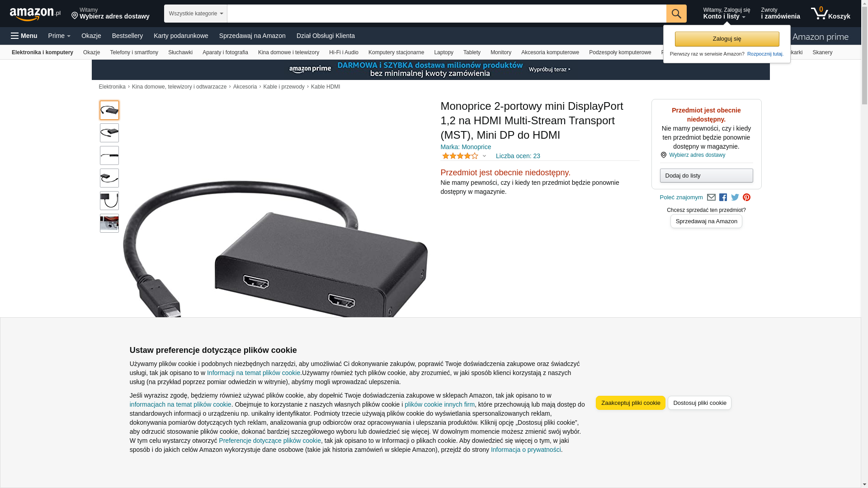The image size is (868, 488).
Task: Click the search magnifier button
Action: coord(676,14)
